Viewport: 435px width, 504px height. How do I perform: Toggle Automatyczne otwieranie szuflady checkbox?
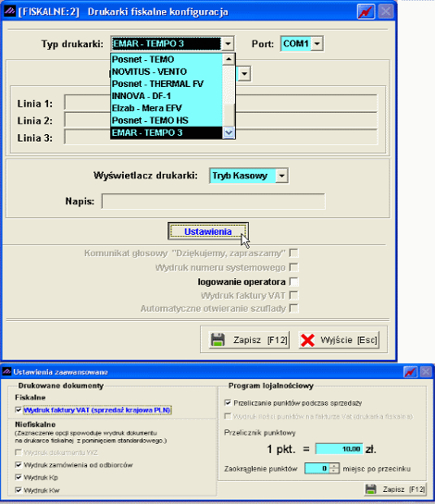293,308
